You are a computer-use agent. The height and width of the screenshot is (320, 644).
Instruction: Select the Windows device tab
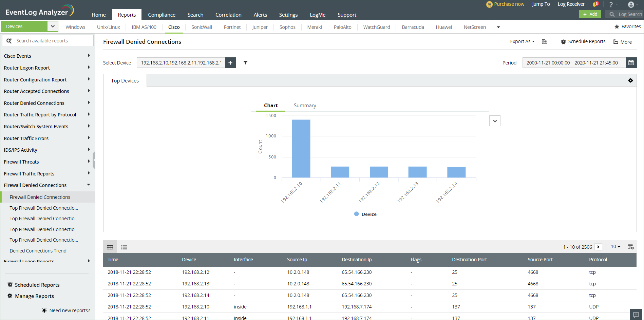tap(75, 27)
